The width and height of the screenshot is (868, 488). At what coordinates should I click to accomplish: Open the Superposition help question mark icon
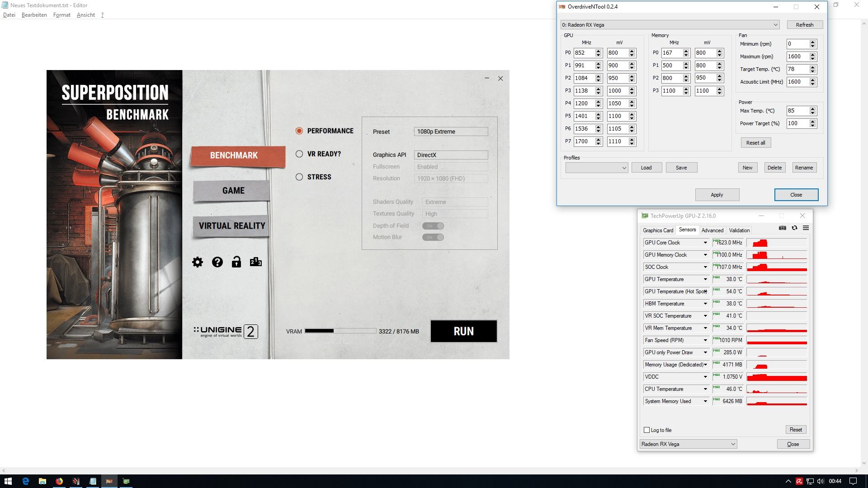tap(217, 262)
